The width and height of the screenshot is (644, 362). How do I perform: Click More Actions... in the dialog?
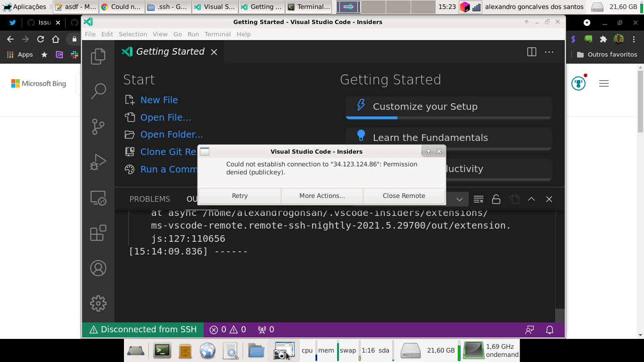(x=322, y=196)
